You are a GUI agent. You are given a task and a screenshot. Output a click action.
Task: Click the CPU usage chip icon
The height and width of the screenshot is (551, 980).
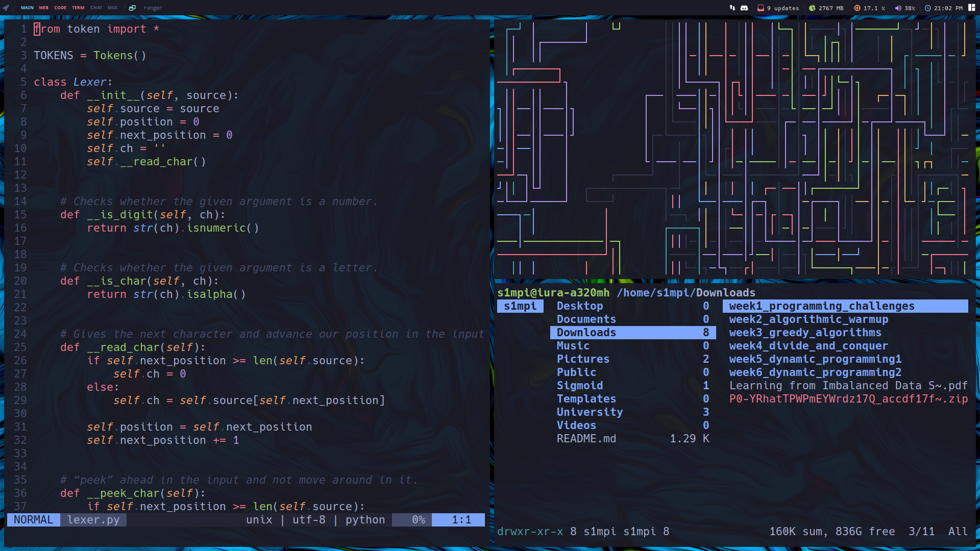[857, 8]
